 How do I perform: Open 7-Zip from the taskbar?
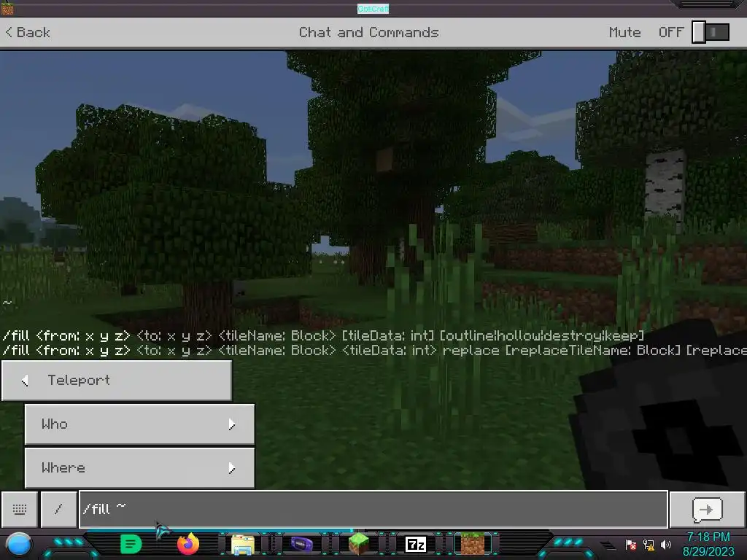pyautogui.click(x=415, y=544)
